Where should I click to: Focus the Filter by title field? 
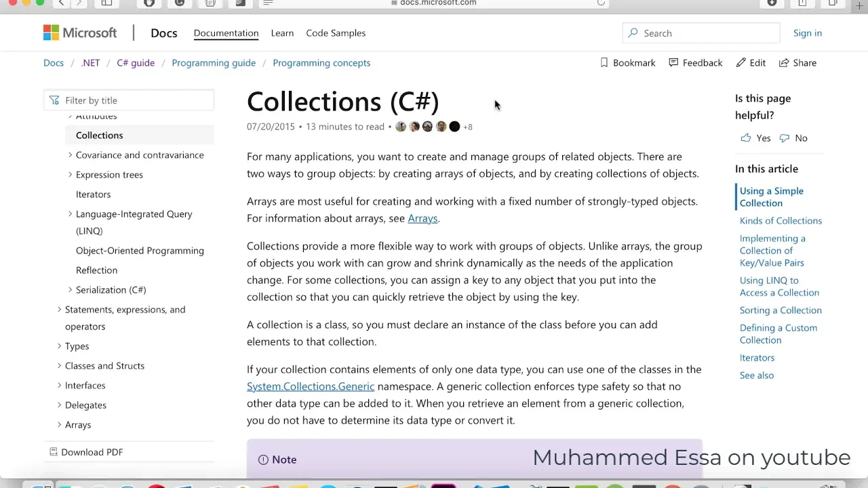point(129,100)
